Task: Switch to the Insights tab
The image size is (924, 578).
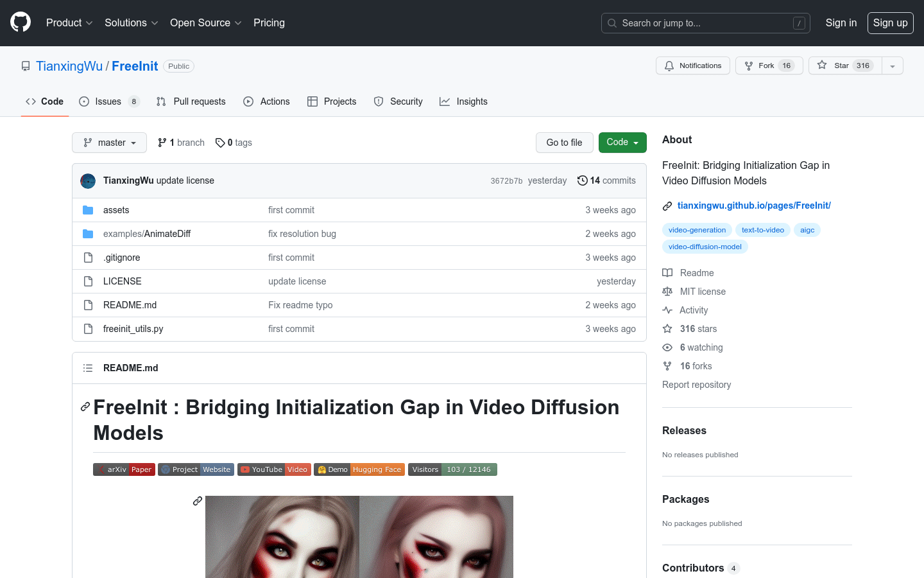Action: click(463, 101)
